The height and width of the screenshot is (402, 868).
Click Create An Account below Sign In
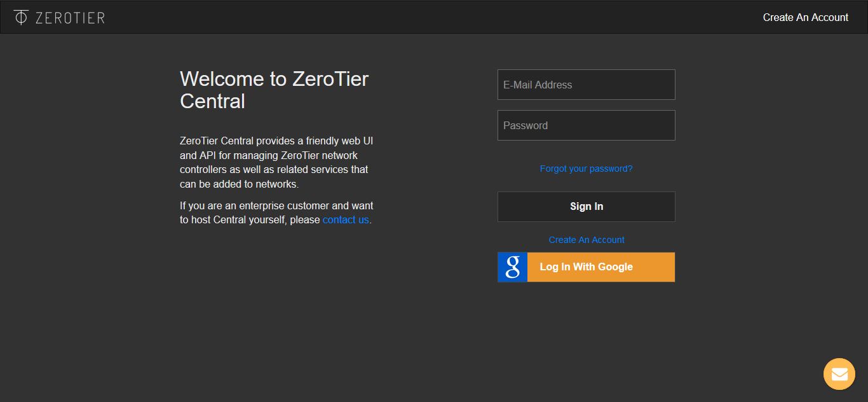coord(586,239)
